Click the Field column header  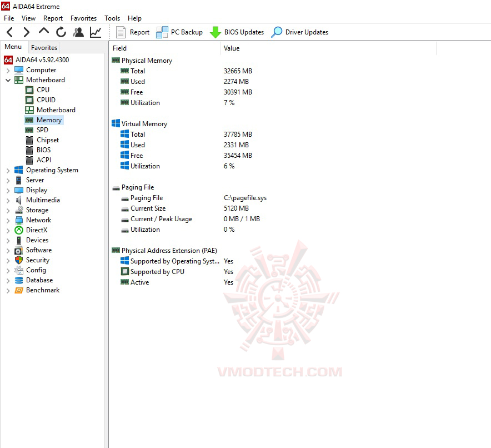[165, 48]
